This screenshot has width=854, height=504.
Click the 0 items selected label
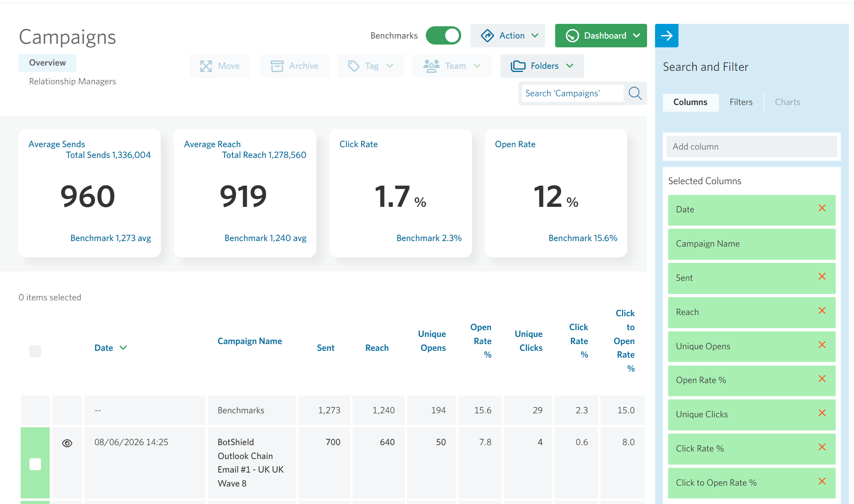[50, 298]
